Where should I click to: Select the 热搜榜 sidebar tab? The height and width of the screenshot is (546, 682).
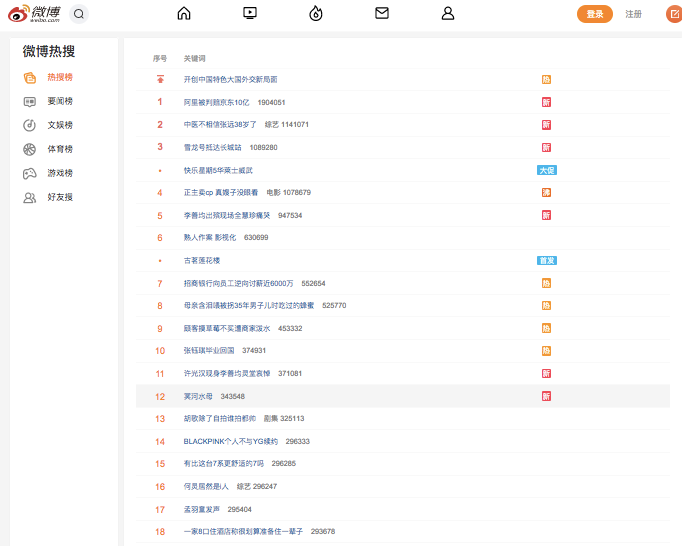60,77
